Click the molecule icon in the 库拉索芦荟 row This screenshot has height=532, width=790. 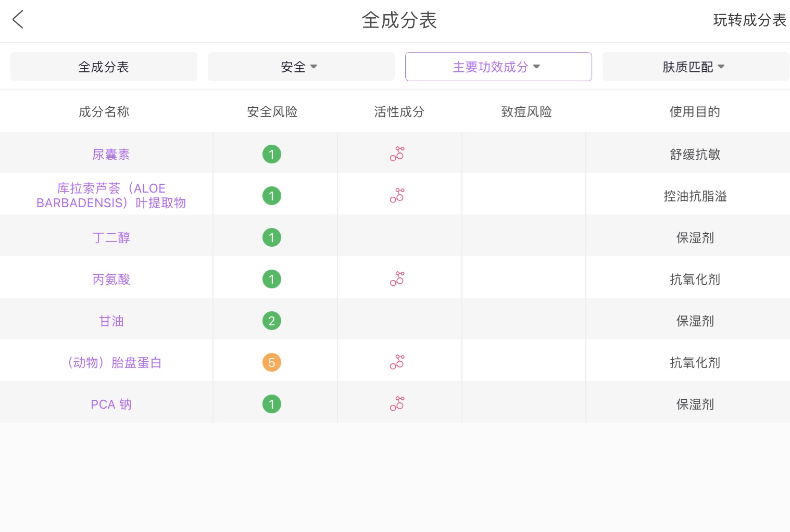point(397,195)
